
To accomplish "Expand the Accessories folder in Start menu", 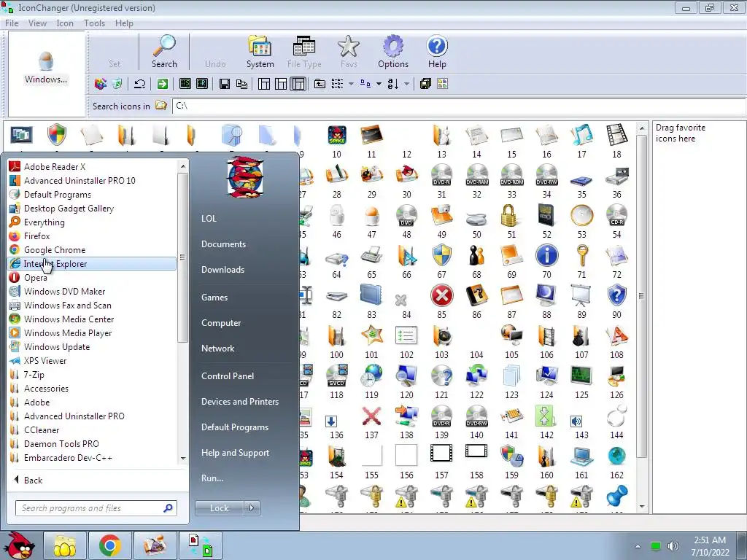I will pos(46,389).
